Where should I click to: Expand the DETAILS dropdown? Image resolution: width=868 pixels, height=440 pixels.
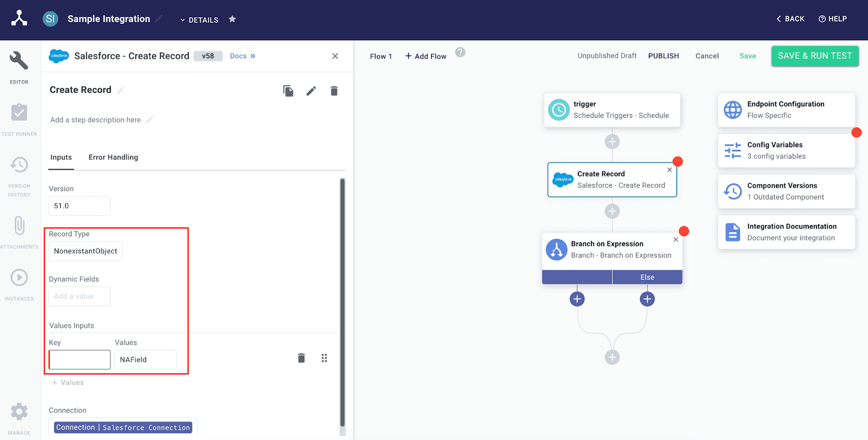coord(199,20)
